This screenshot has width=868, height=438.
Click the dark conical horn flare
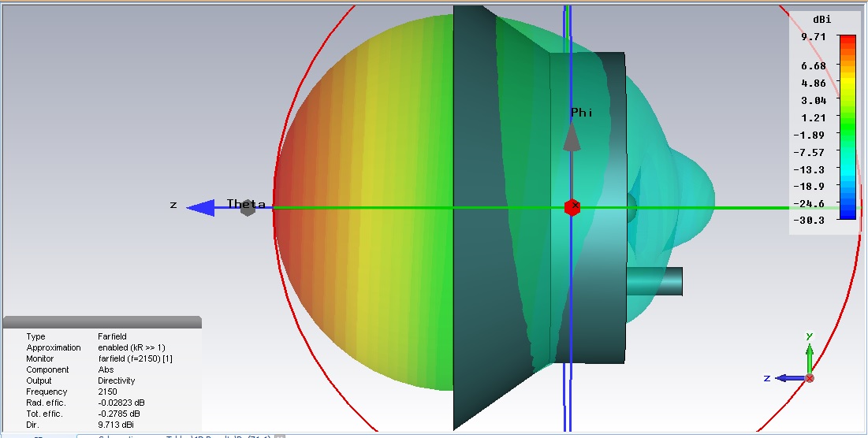501,218
